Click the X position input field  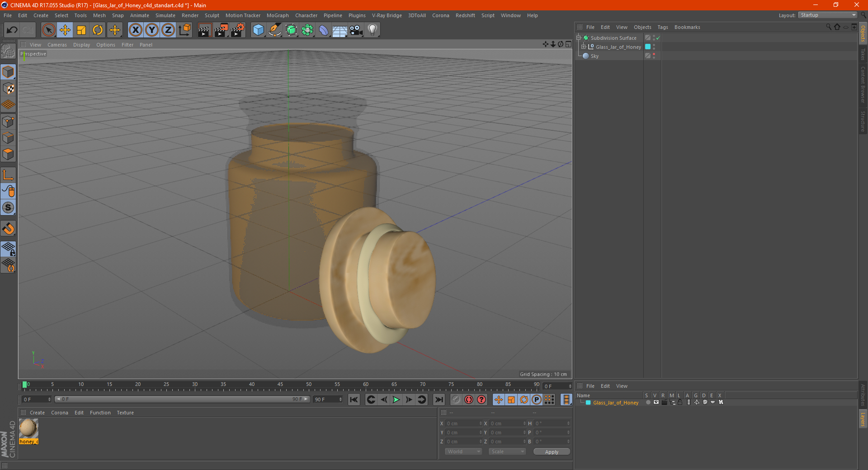[464, 423]
